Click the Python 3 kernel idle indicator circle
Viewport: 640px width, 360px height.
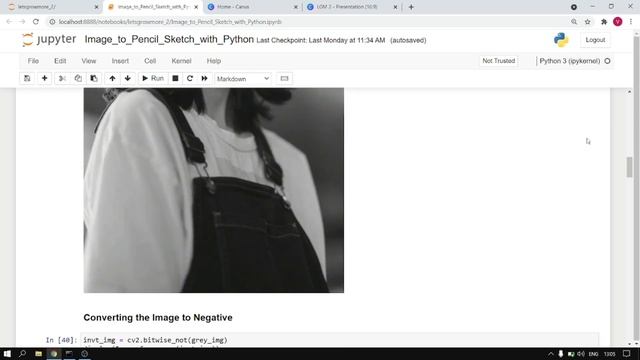pos(607,61)
